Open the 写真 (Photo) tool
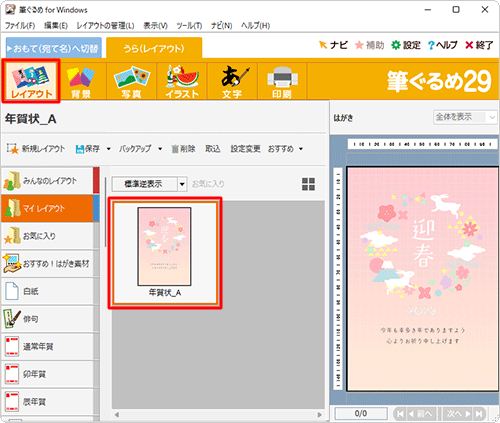 [132, 82]
